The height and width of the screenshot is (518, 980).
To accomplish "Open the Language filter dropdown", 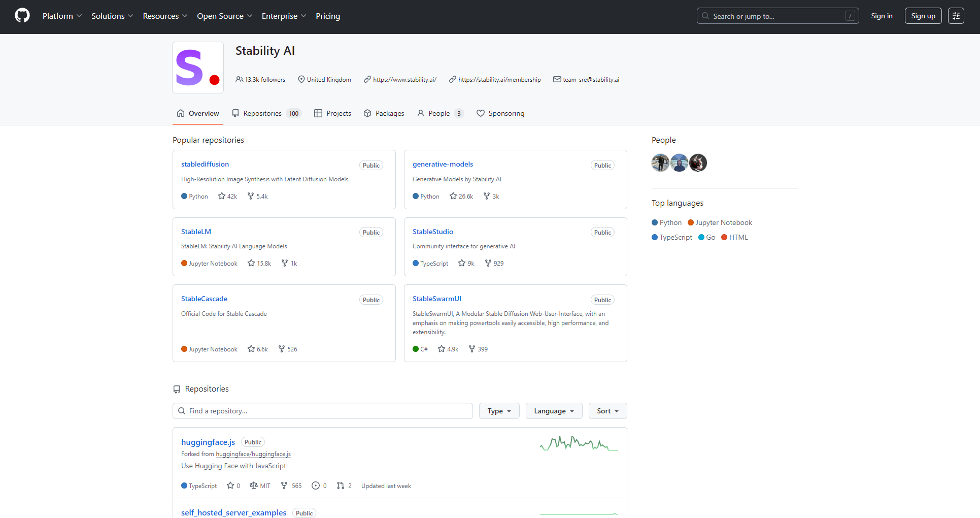I will (554, 411).
